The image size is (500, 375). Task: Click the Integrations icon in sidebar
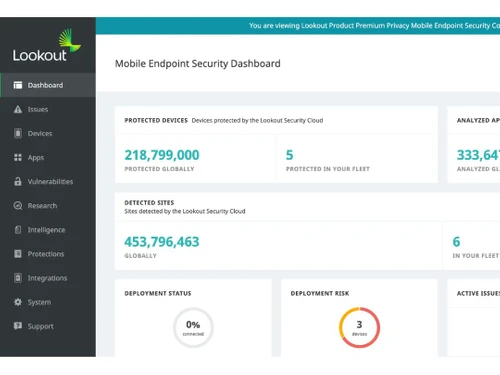tap(18, 278)
